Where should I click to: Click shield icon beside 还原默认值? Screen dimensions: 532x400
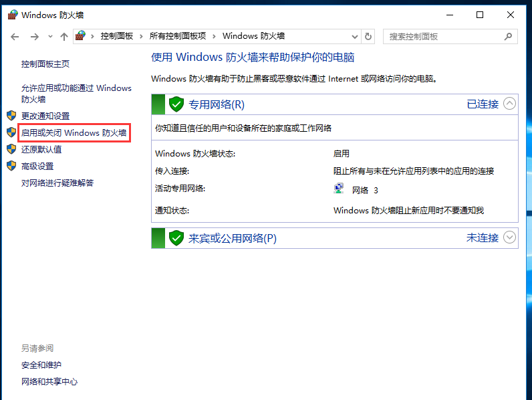[11, 148]
